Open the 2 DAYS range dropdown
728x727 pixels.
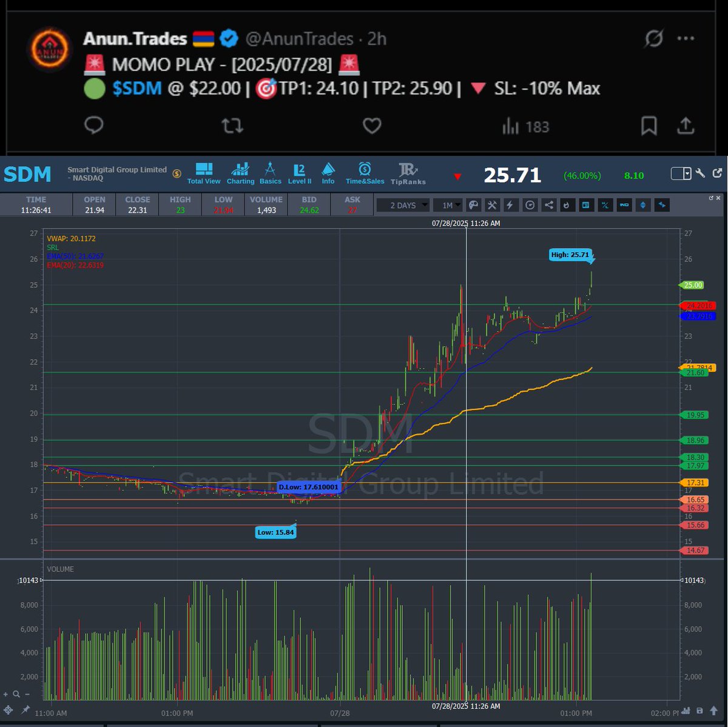pos(403,206)
